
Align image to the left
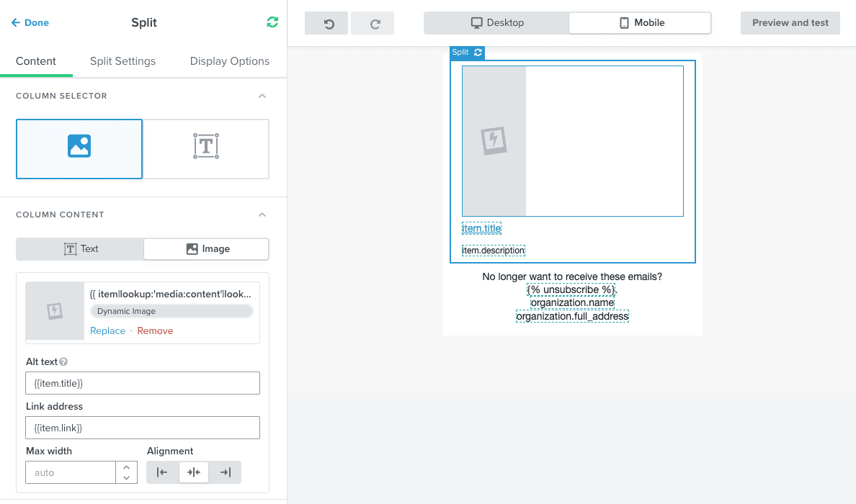[162, 472]
